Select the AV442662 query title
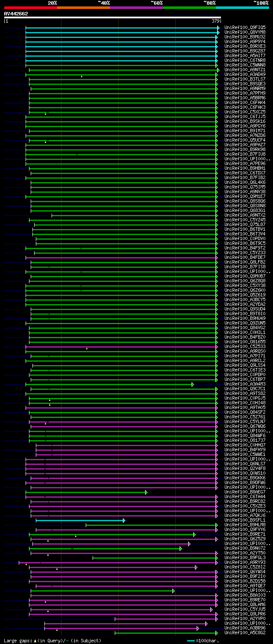This screenshot has height=644, width=273. 16,14
